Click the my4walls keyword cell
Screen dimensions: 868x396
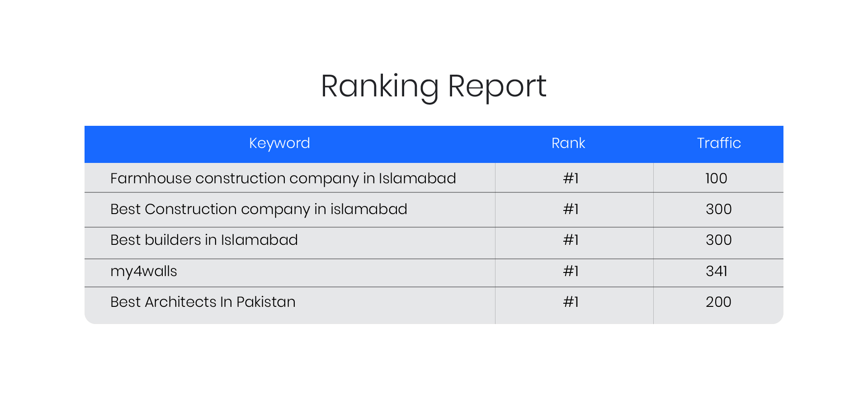[144, 271]
